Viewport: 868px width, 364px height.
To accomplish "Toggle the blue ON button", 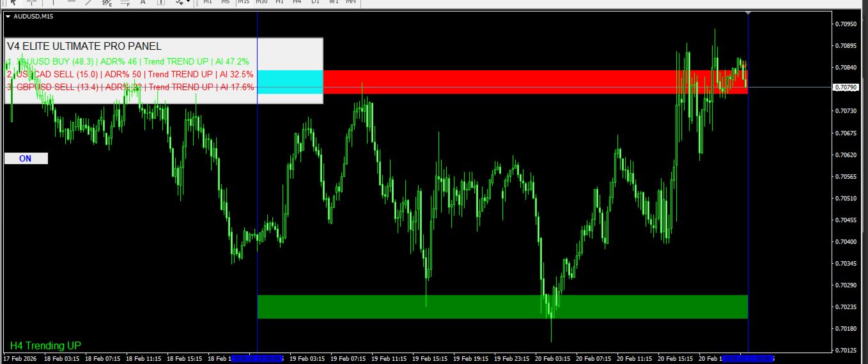I will [26, 158].
